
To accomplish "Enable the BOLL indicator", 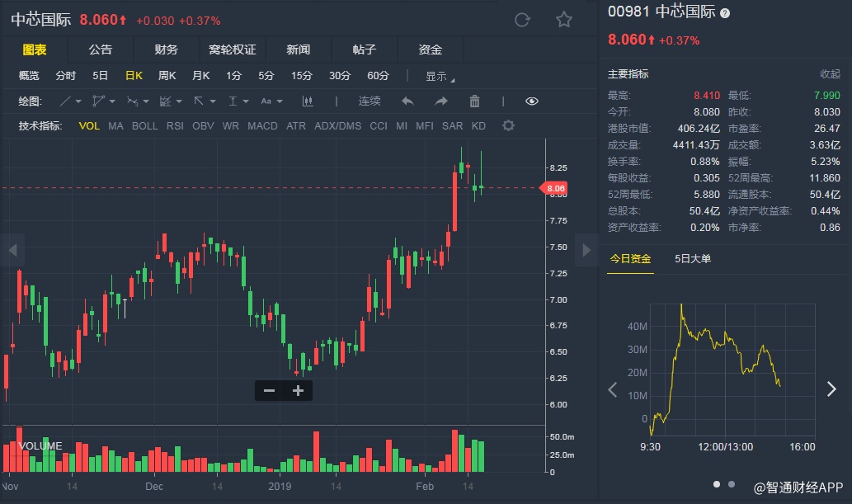I will [144, 126].
